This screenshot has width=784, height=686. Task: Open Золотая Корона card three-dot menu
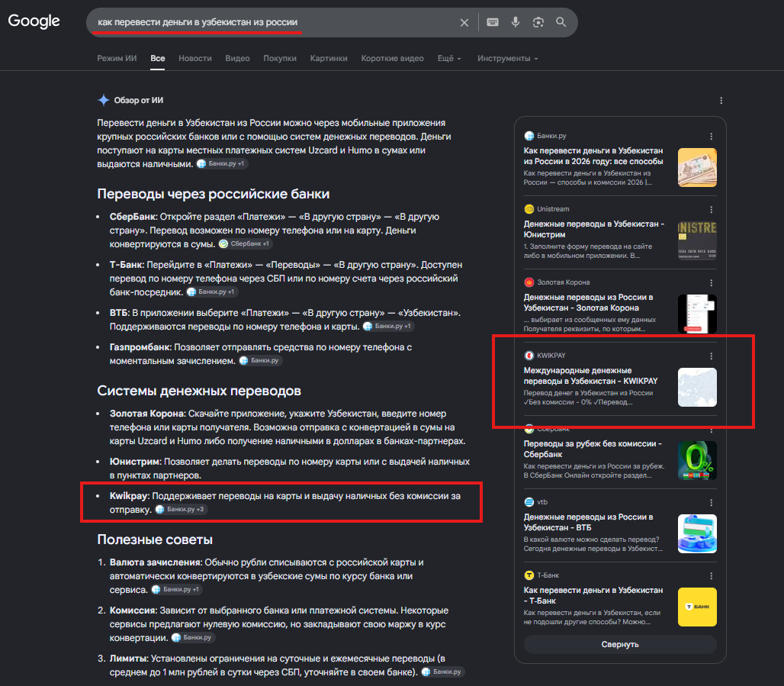point(711,282)
